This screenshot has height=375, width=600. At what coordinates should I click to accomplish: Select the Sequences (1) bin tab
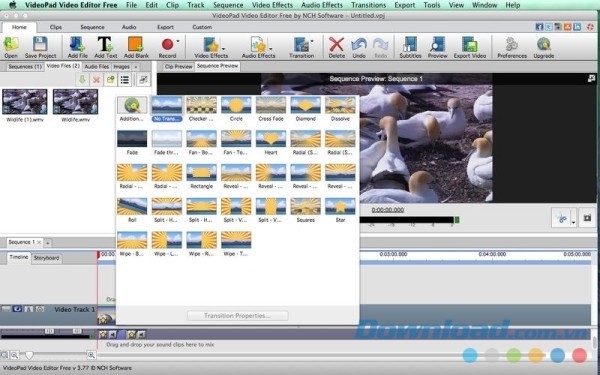pos(25,67)
